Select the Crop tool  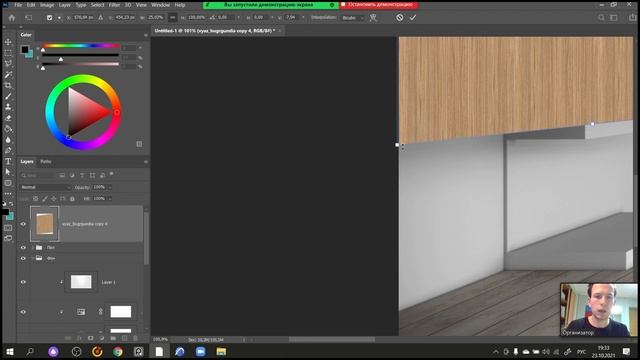click(x=8, y=85)
